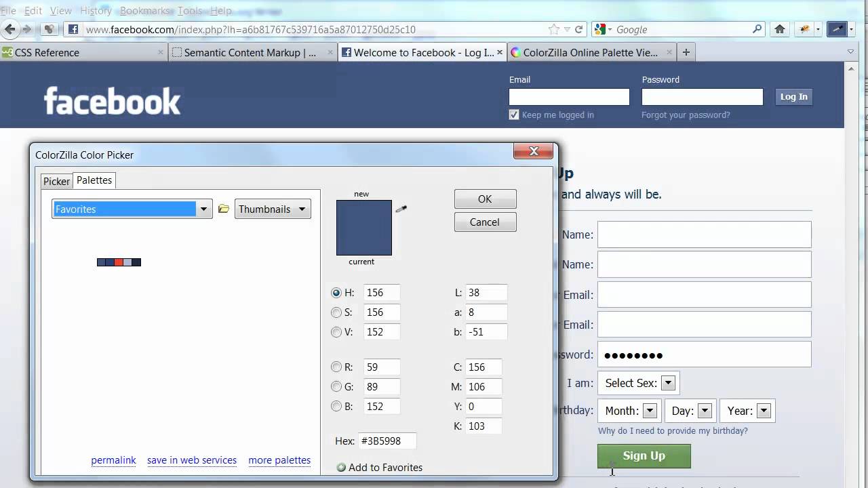Click the ColorZilla eyedropper toolbar icon

click(x=837, y=29)
